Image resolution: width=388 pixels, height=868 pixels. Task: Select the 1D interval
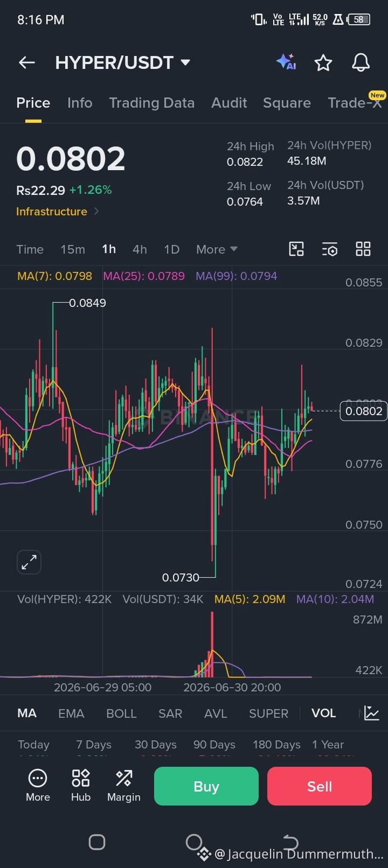click(171, 249)
